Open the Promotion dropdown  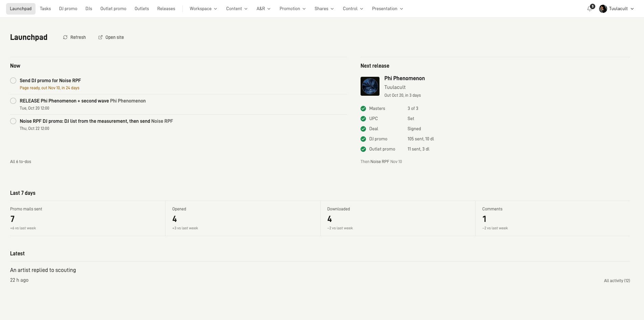click(x=293, y=9)
